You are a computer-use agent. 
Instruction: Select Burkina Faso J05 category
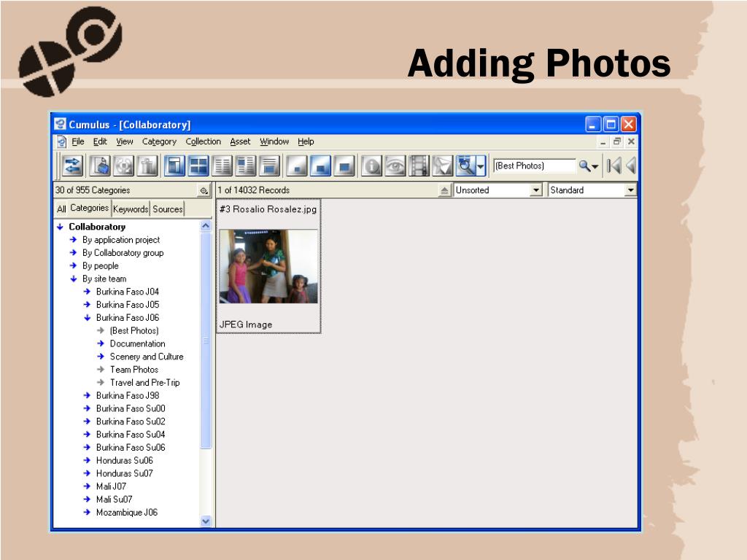127,304
